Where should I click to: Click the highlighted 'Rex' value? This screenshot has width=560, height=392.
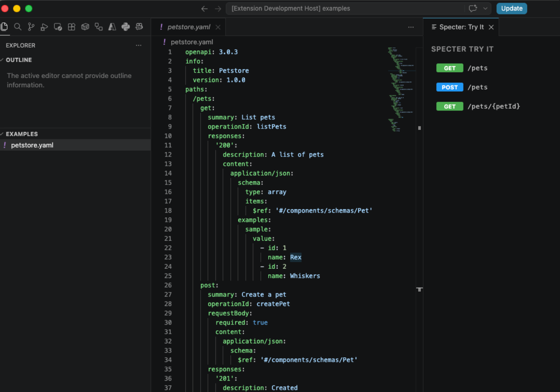(x=296, y=257)
